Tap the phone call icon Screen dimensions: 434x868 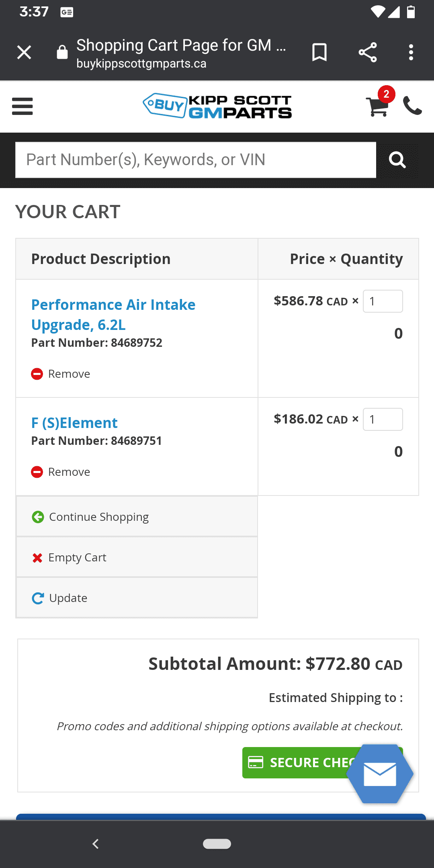point(412,106)
